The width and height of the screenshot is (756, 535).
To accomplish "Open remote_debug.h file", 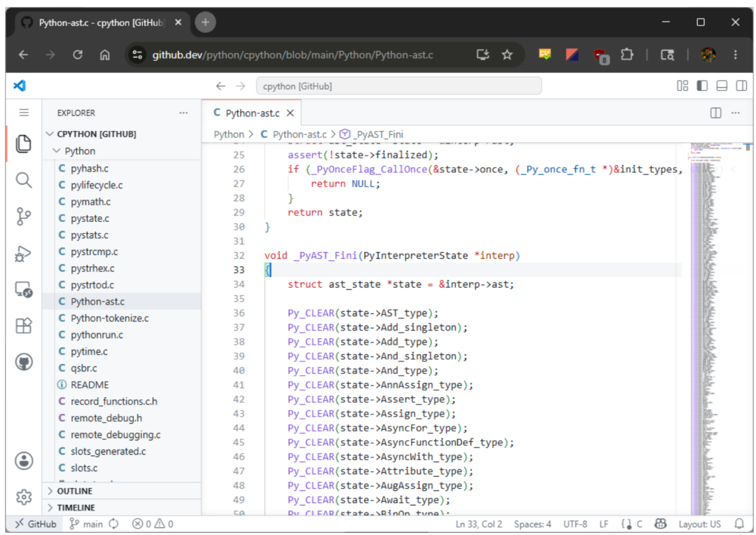I will point(122,418).
